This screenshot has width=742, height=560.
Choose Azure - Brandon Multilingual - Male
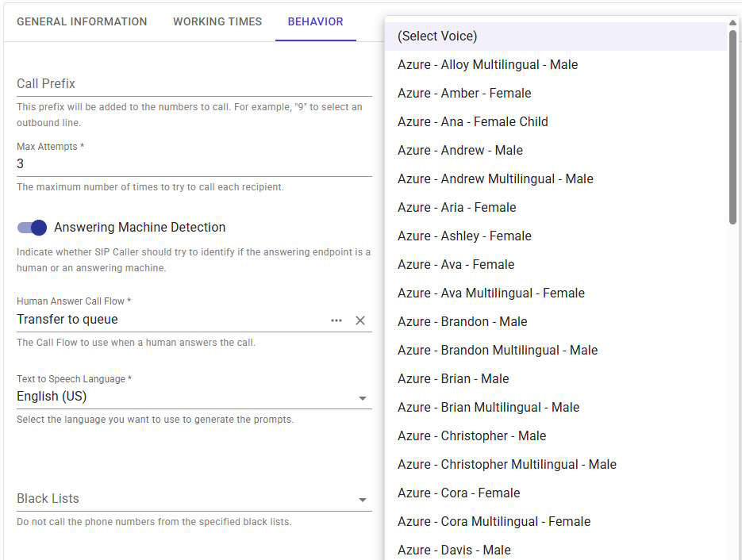pos(498,351)
